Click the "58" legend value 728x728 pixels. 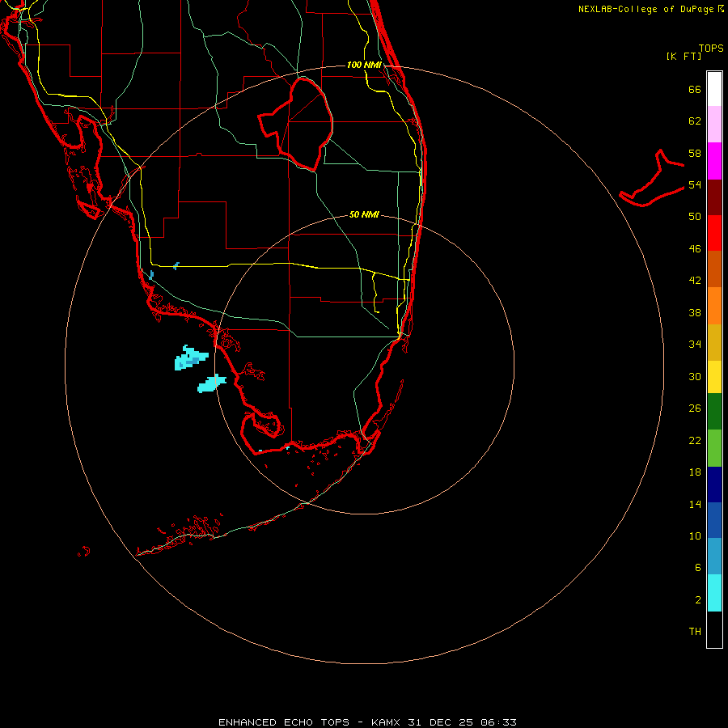695,153
